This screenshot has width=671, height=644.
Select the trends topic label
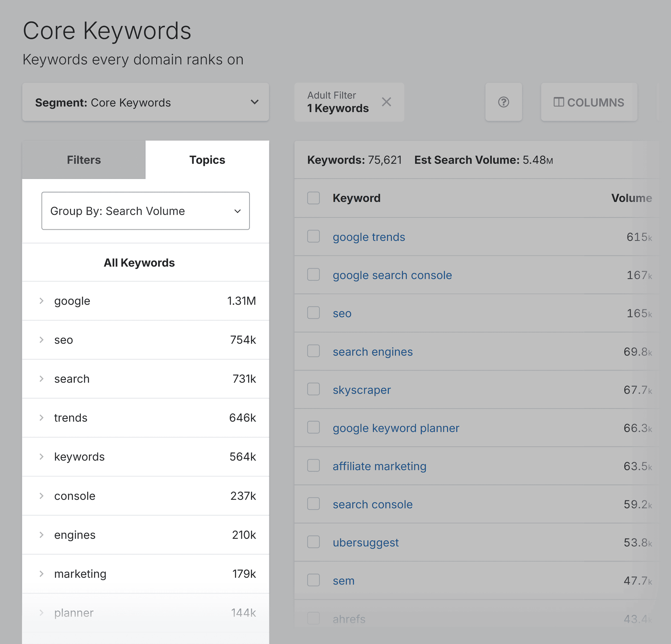71,418
